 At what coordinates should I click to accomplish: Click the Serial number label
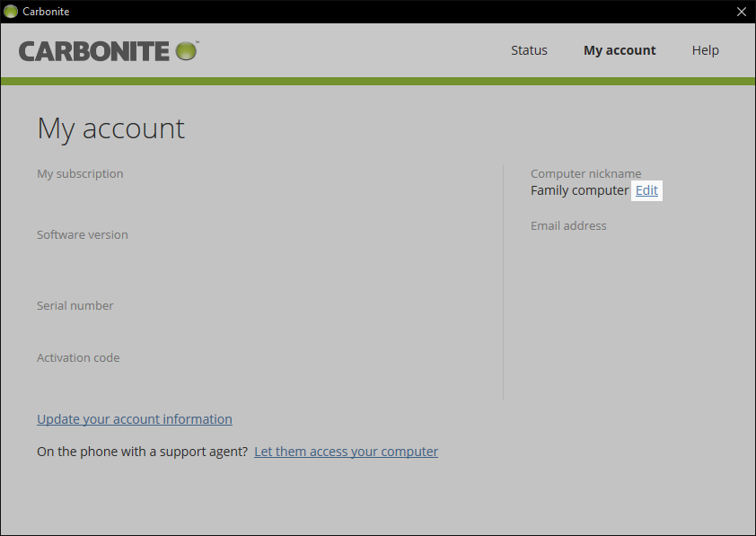[75, 305]
